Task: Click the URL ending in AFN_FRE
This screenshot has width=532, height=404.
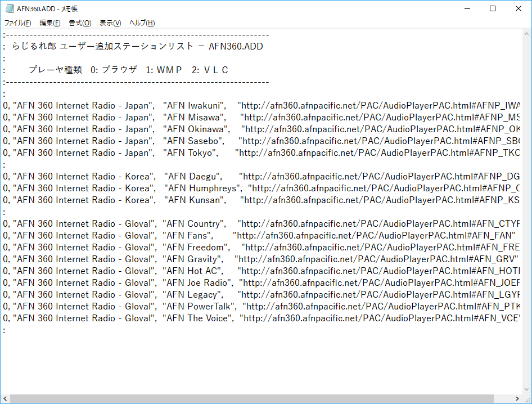Action: tap(380, 248)
